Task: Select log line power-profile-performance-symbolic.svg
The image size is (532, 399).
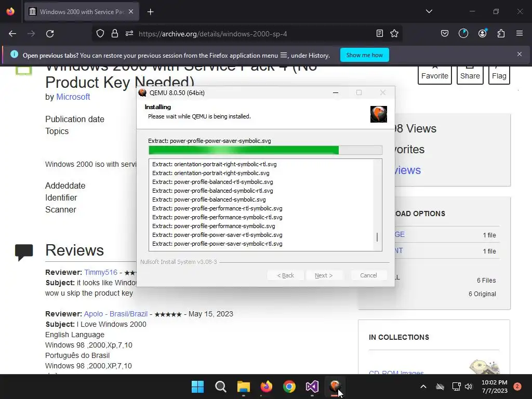Action: (x=214, y=226)
